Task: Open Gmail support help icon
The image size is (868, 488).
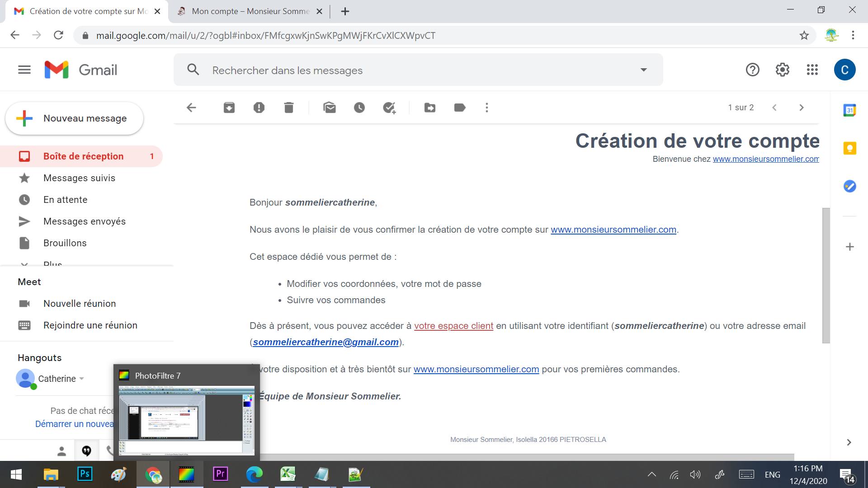Action: tap(753, 70)
